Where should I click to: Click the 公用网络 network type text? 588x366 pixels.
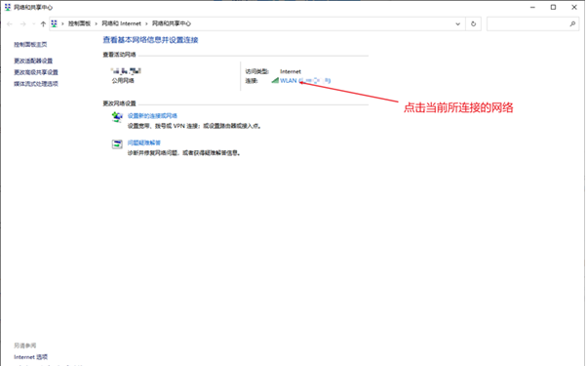123,81
